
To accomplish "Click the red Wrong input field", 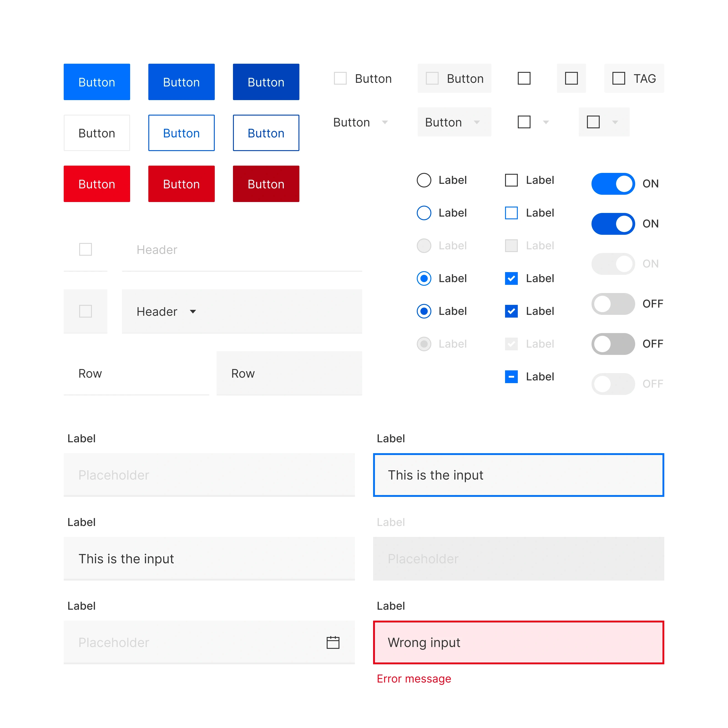I will (518, 642).
